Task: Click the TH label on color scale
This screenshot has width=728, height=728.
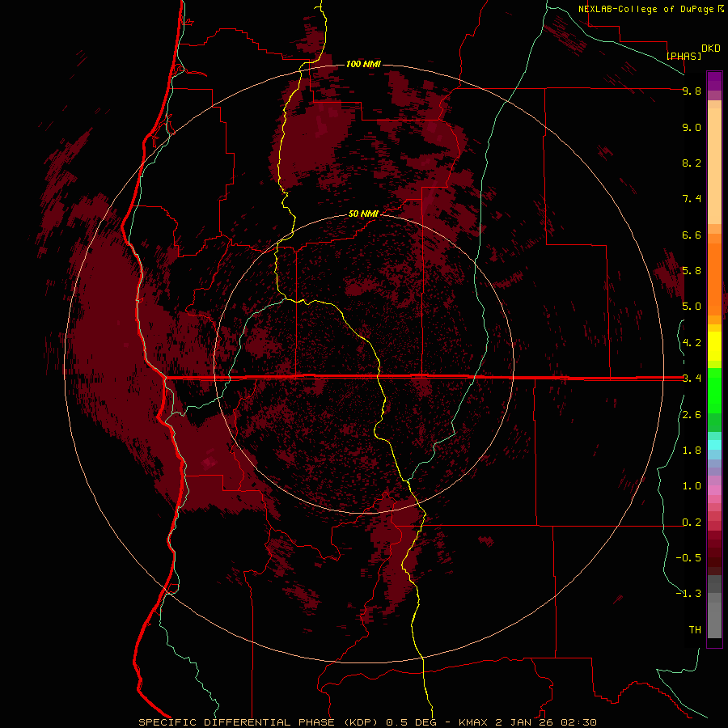Action: click(x=695, y=630)
